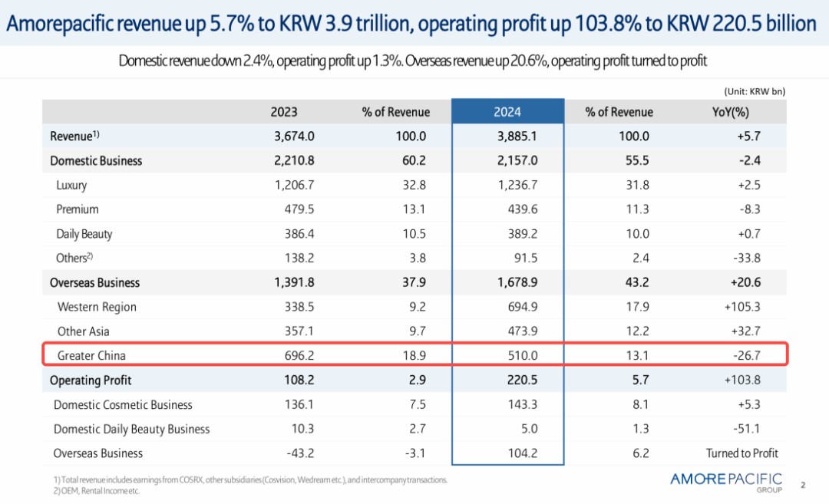Click the Luxury row label
Image resolution: width=829 pixels, height=504 pixels.
pyautogui.click(x=71, y=185)
